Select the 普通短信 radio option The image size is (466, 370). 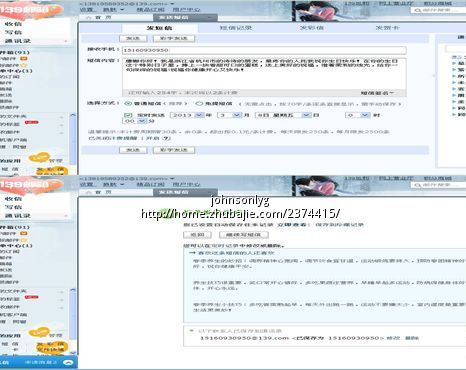pyautogui.click(x=128, y=104)
